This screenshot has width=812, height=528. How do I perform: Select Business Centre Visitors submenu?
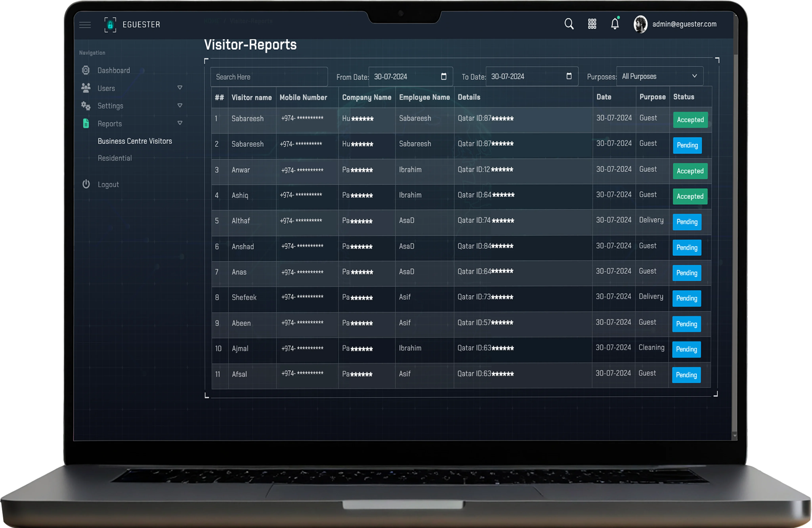tap(135, 141)
